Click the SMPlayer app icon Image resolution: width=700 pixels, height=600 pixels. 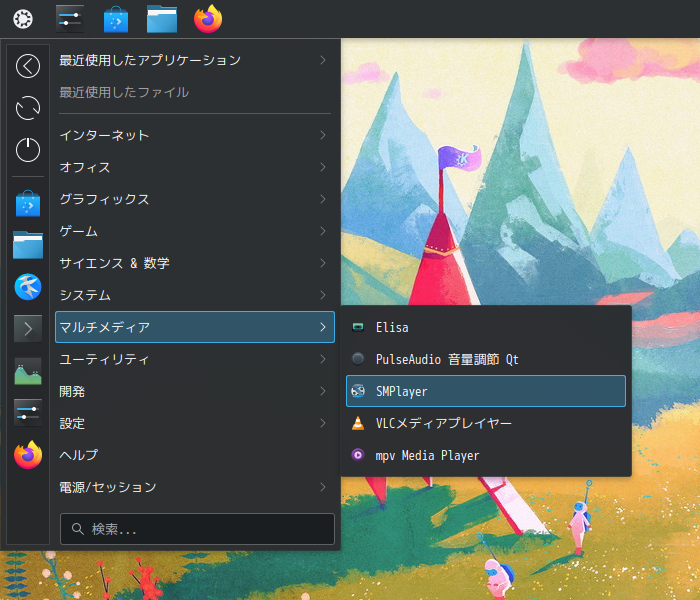coord(358,391)
